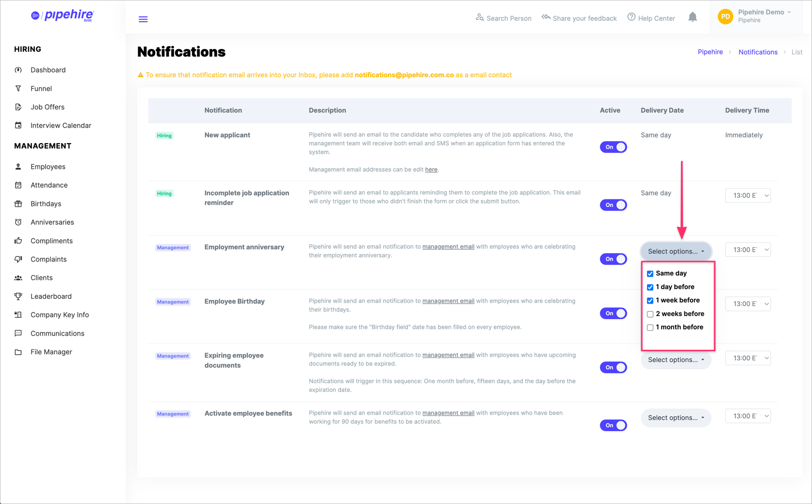
Task: Click the Job Offers document icon
Action: coord(18,107)
